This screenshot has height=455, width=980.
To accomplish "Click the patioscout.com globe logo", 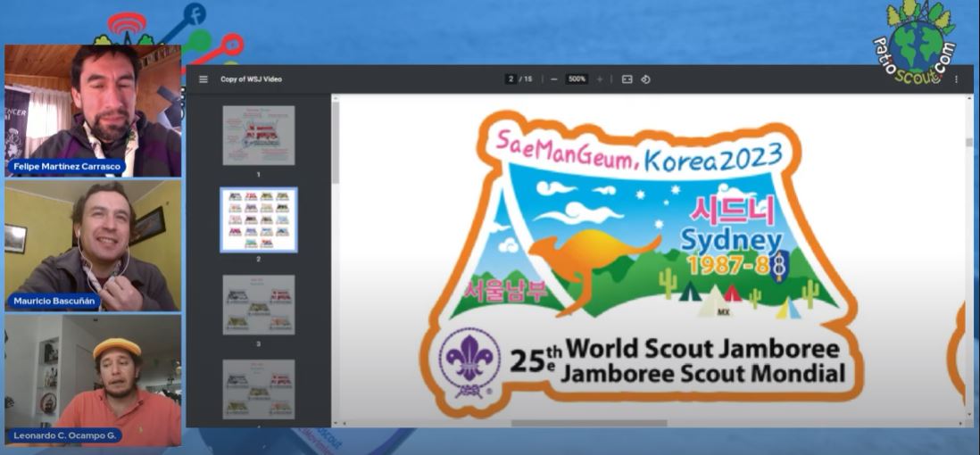I will tap(914, 43).
